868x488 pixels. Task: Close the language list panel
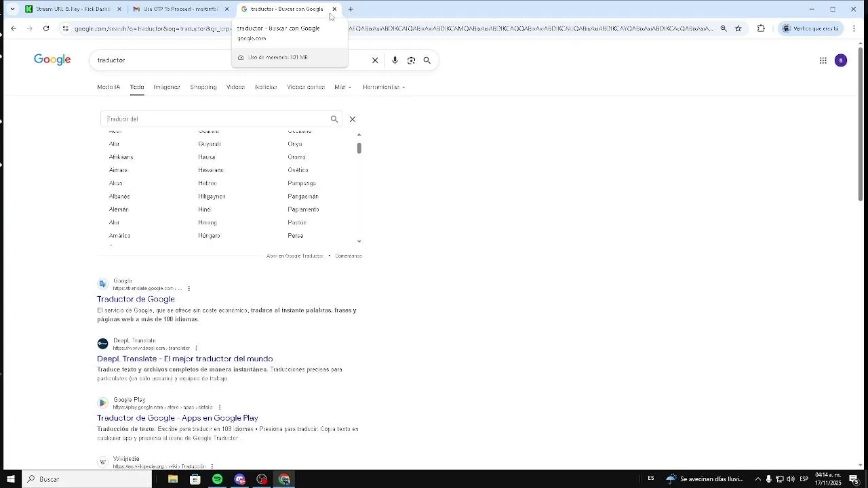coord(352,119)
